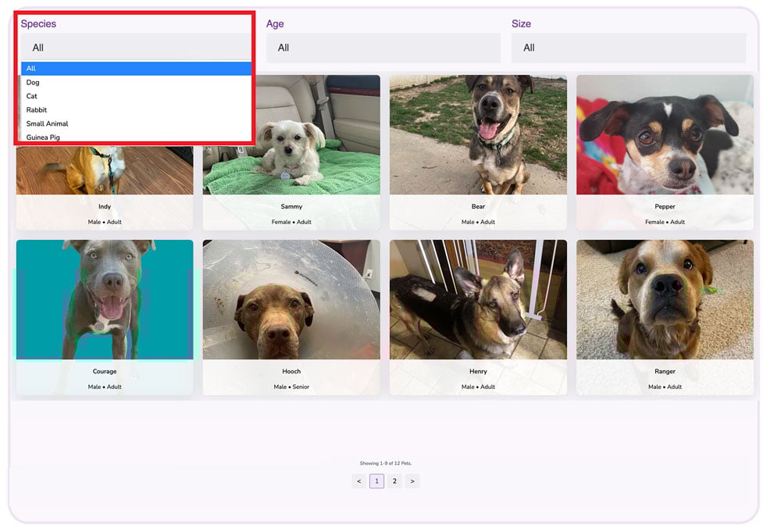Screen dimensions: 781x532
Task: Select the current page 1 button
Action: tap(376, 480)
